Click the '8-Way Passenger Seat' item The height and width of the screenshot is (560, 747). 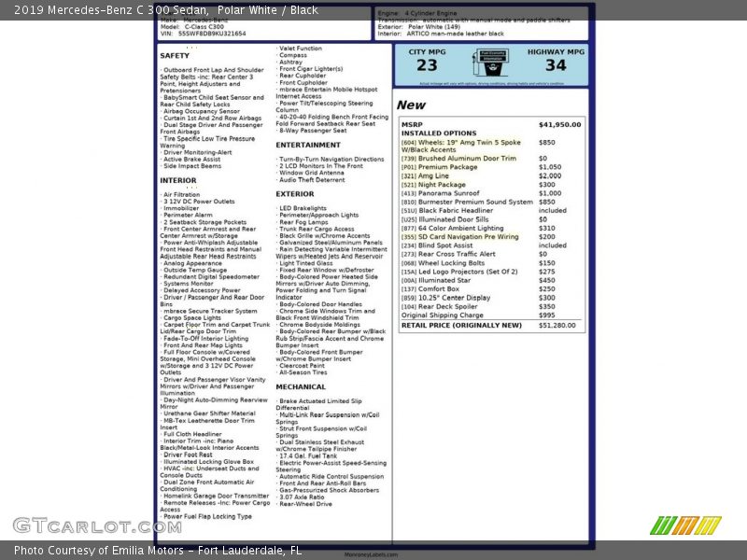coord(313,131)
